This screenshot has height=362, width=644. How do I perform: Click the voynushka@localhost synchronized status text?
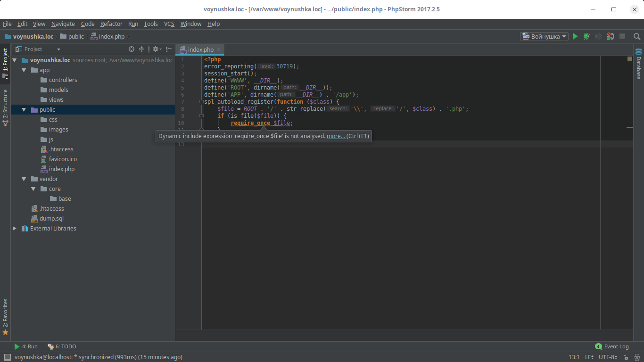(x=99, y=357)
